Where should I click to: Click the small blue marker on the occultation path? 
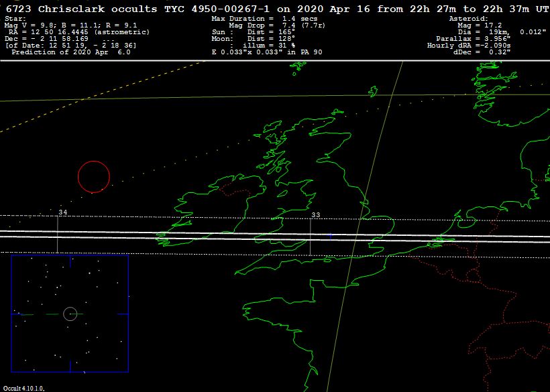coord(330,236)
